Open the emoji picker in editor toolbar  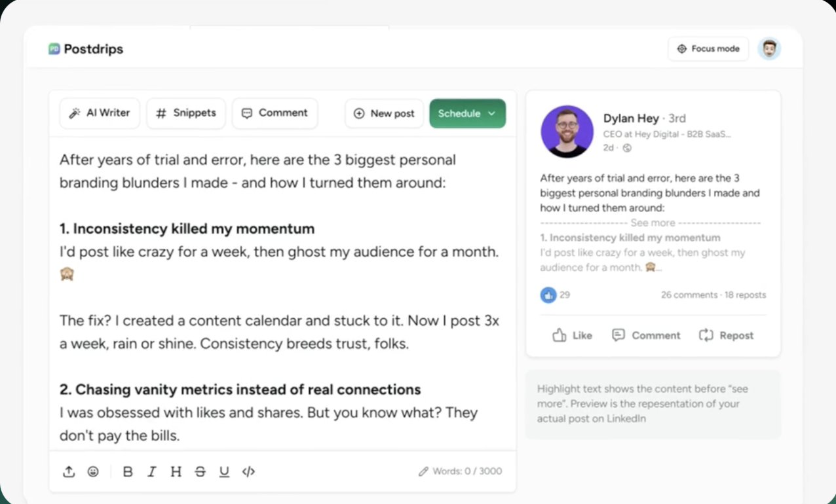(x=92, y=471)
